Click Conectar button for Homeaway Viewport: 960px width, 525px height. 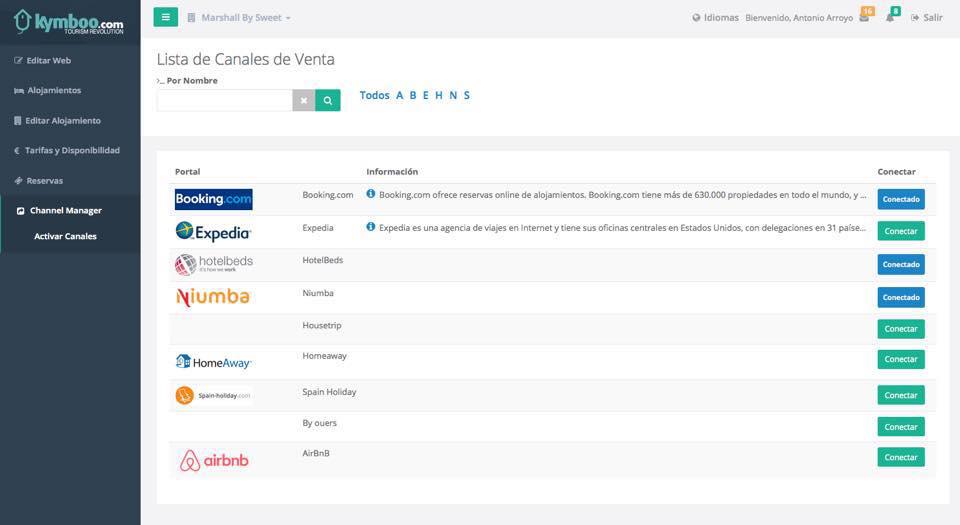(x=901, y=360)
